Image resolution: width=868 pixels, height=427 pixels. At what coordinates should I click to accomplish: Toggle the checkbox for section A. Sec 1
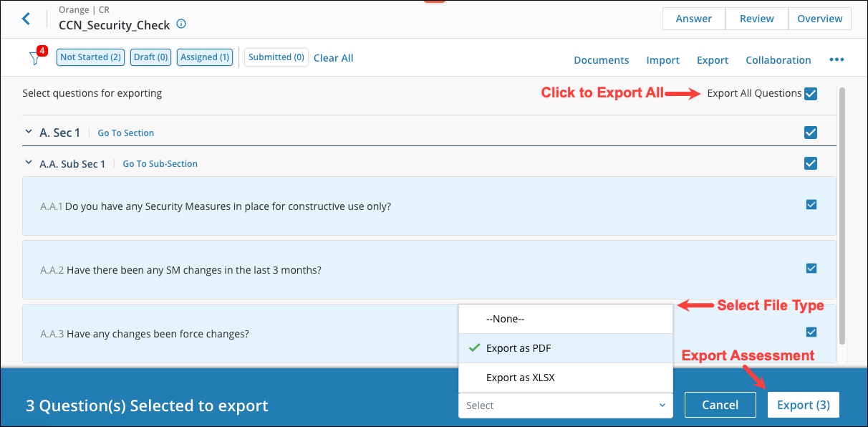pos(811,132)
